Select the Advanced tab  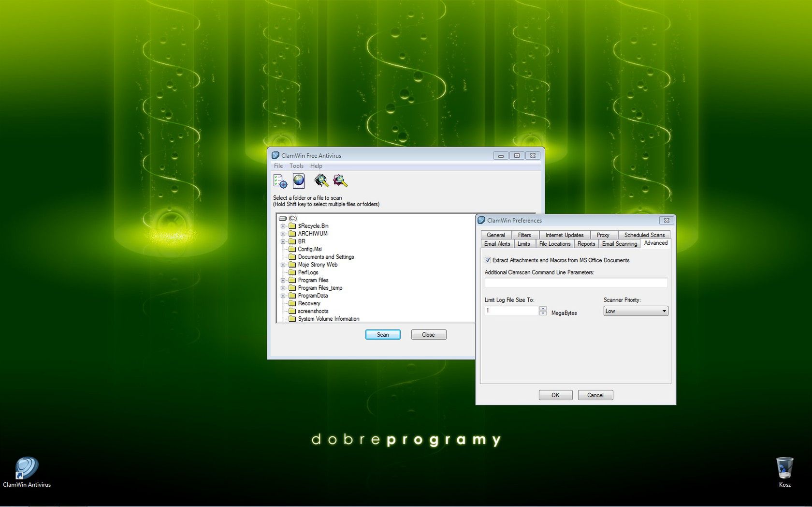pyautogui.click(x=656, y=243)
